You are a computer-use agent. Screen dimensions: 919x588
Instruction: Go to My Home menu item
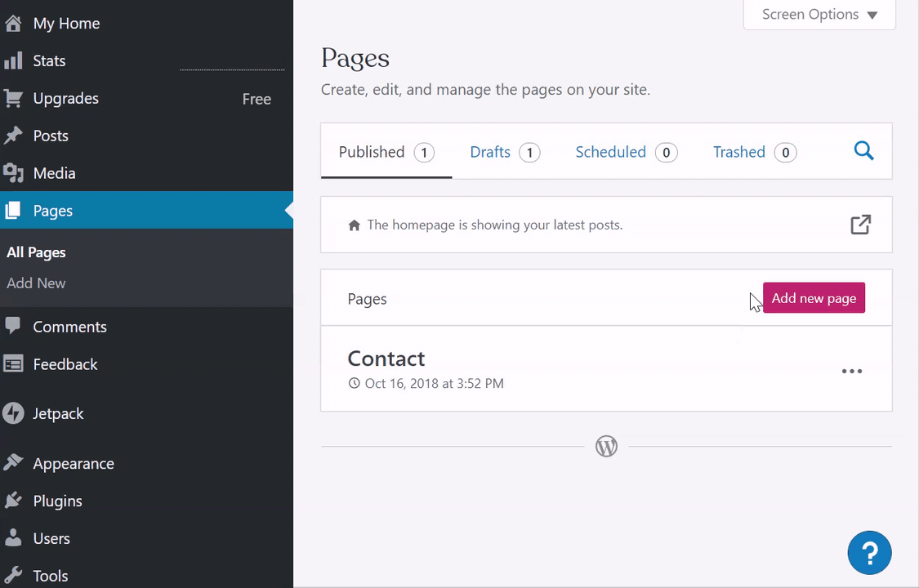146,24
